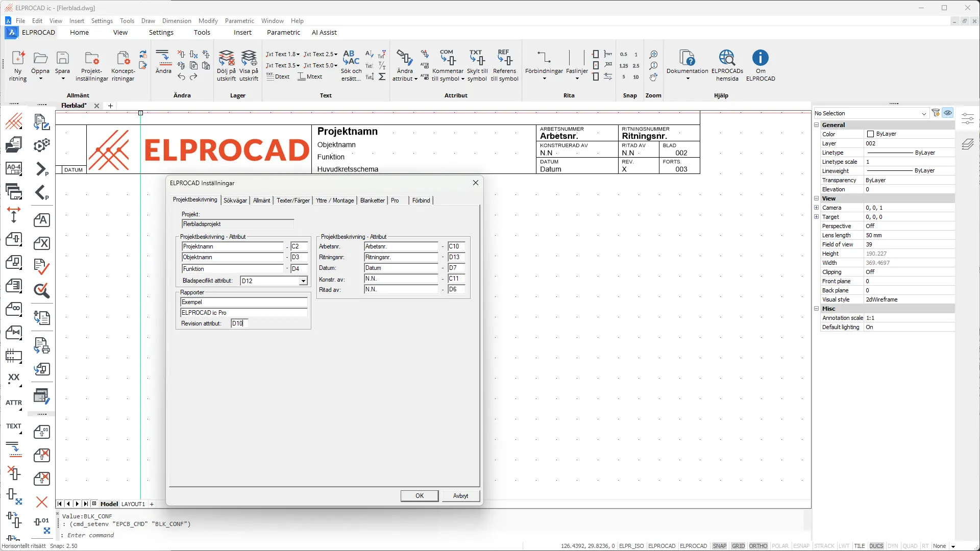
Task: Open Dokumentation help icon
Action: click(687, 58)
